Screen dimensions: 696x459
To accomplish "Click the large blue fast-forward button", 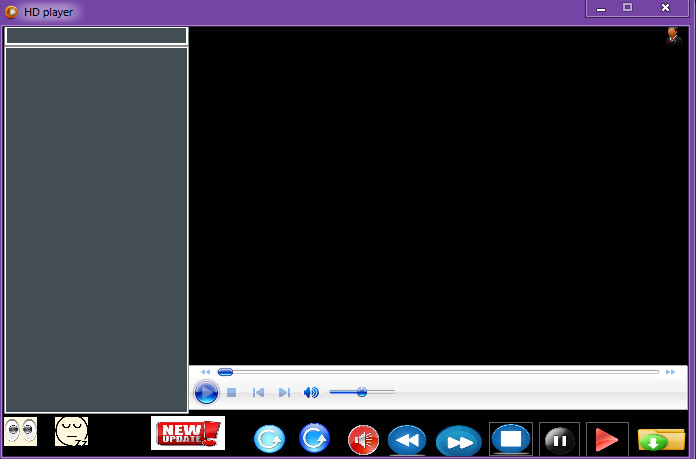I will tap(459, 441).
